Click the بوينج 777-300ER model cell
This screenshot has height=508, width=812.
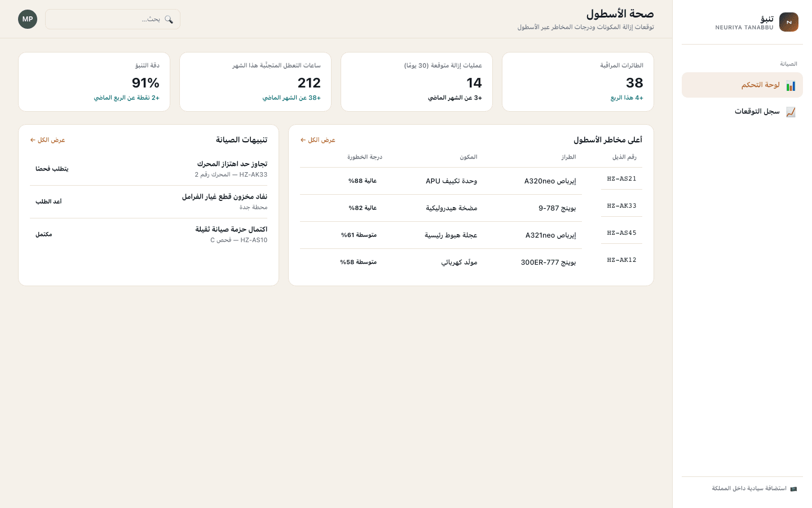[x=548, y=262]
